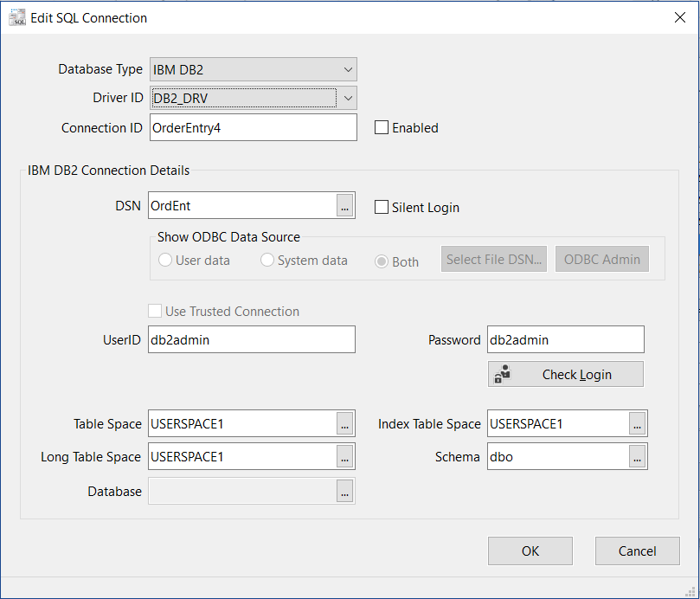This screenshot has width=700, height=599.
Task: Click the SQL icon in title bar
Action: [17, 17]
